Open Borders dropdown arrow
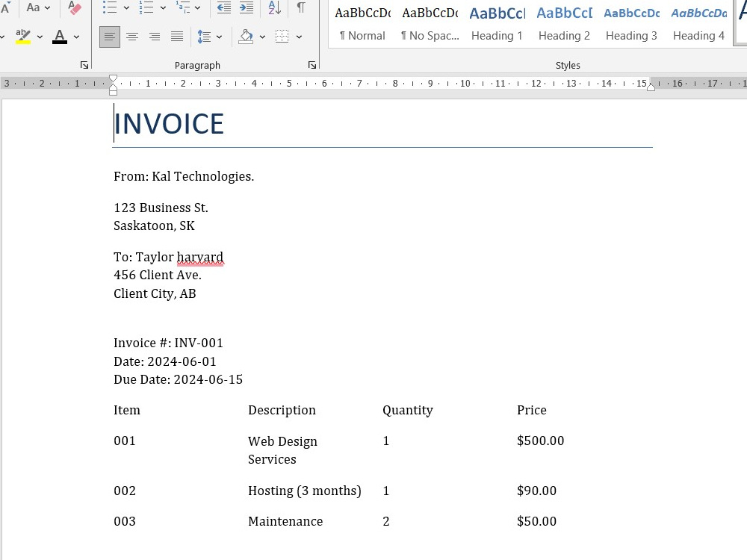 pyautogui.click(x=299, y=37)
